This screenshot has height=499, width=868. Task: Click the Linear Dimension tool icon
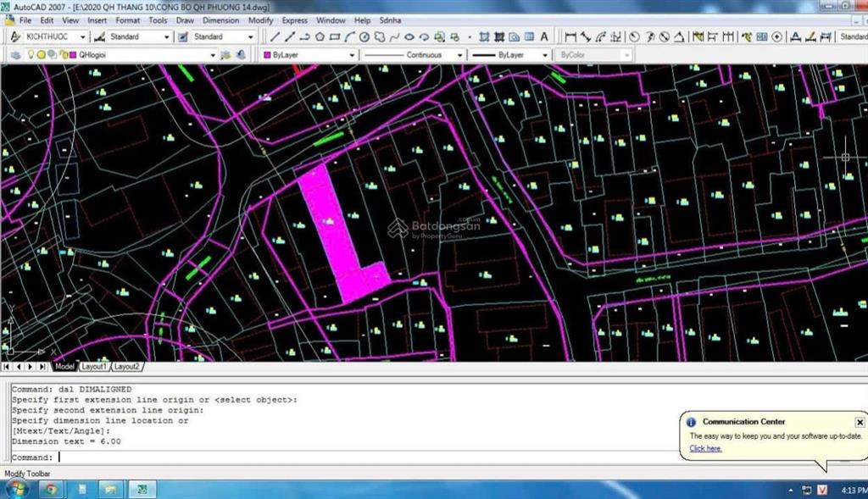[570, 36]
